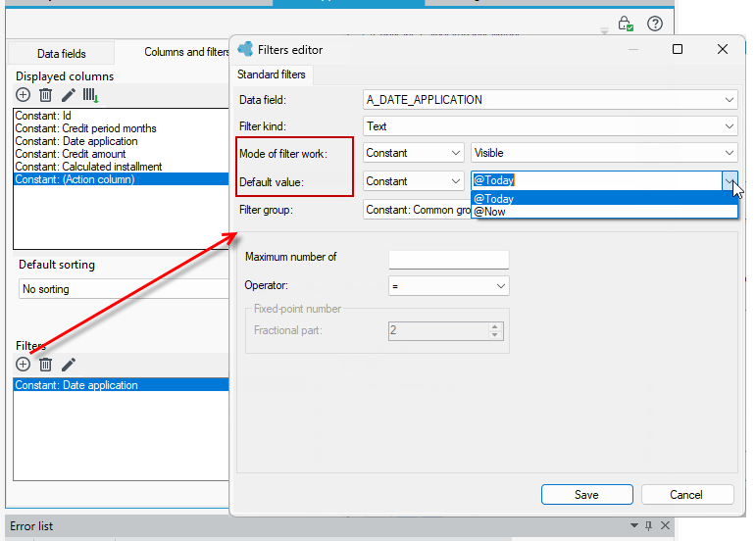Viewport: 756px width, 541px height.
Task: Select the Constant: Id column
Action: click(x=121, y=116)
